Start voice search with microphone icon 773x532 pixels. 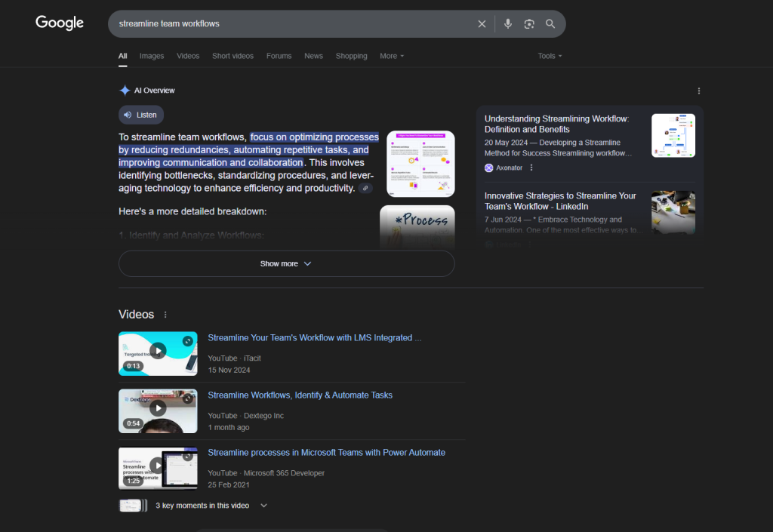(508, 23)
